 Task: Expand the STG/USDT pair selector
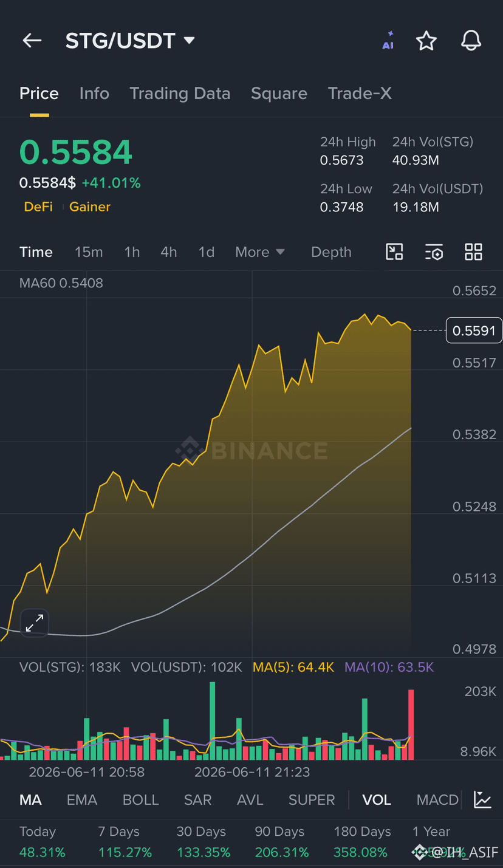130,41
